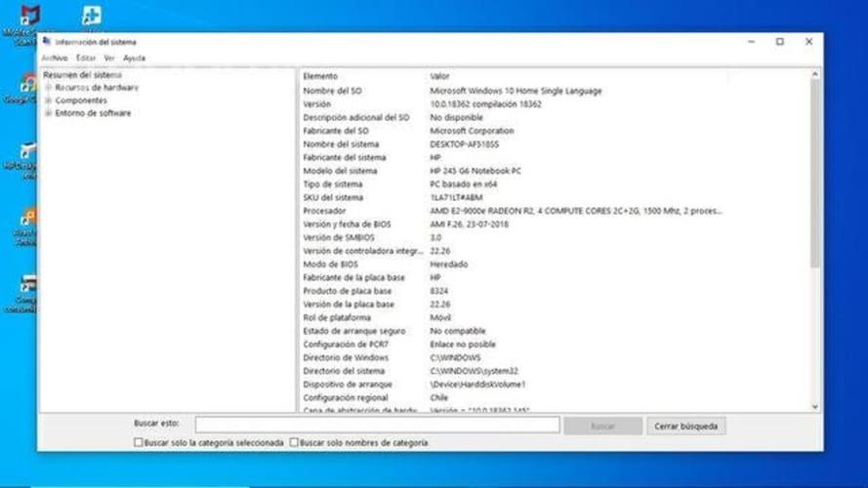The width and height of the screenshot is (868, 488).
Task: Select SKU del sistema row
Action: (x=556, y=197)
